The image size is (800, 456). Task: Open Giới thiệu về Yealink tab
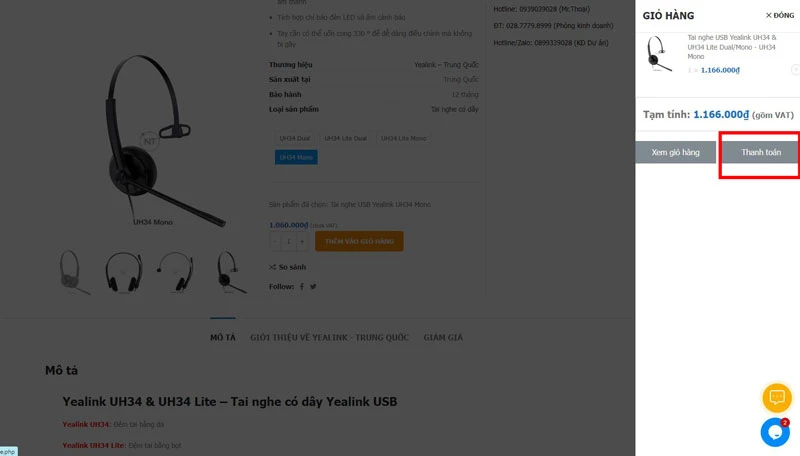tap(329, 337)
